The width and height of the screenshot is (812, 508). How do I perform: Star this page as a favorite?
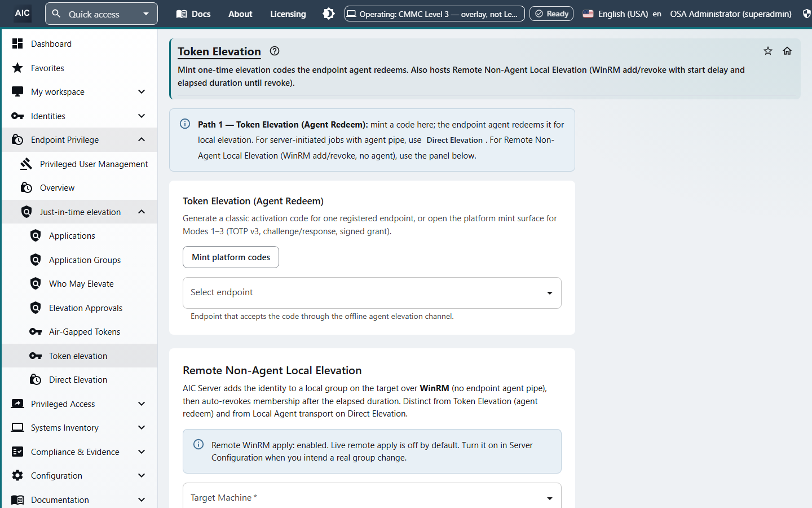pyautogui.click(x=768, y=51)
